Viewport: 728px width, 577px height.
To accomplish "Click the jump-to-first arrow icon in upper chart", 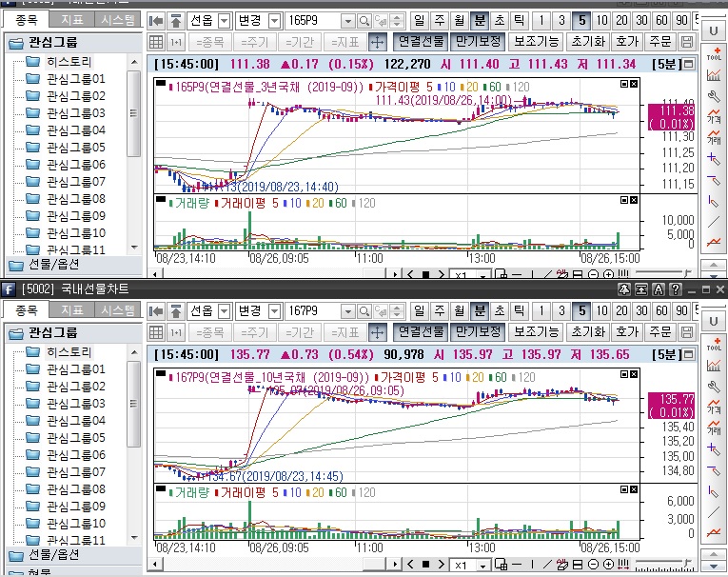I will tap(156, 21).
